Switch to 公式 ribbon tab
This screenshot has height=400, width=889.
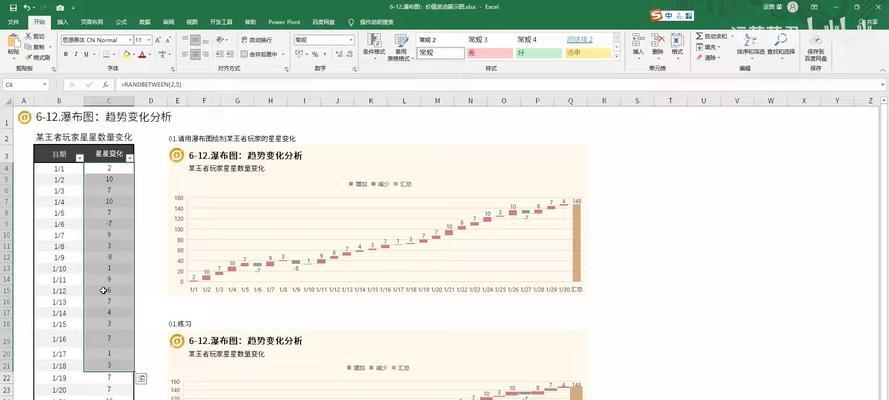tap(121, 22)
